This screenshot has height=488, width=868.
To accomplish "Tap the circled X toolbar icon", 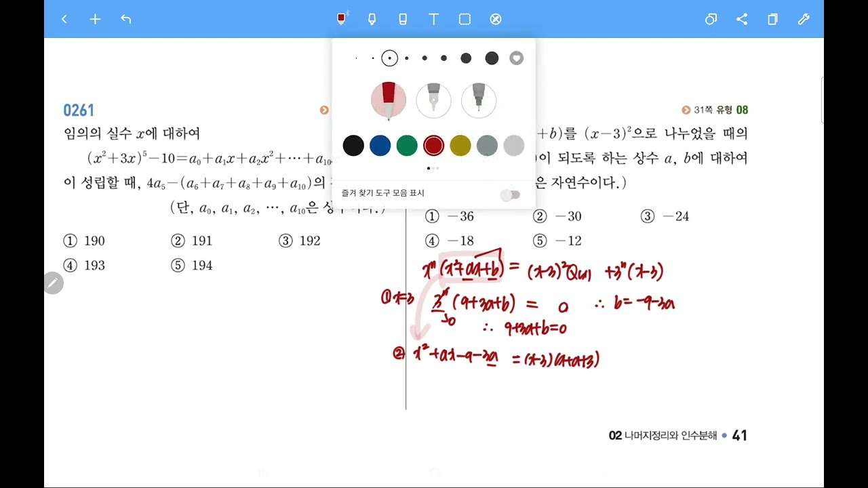I will click(496, 19).
